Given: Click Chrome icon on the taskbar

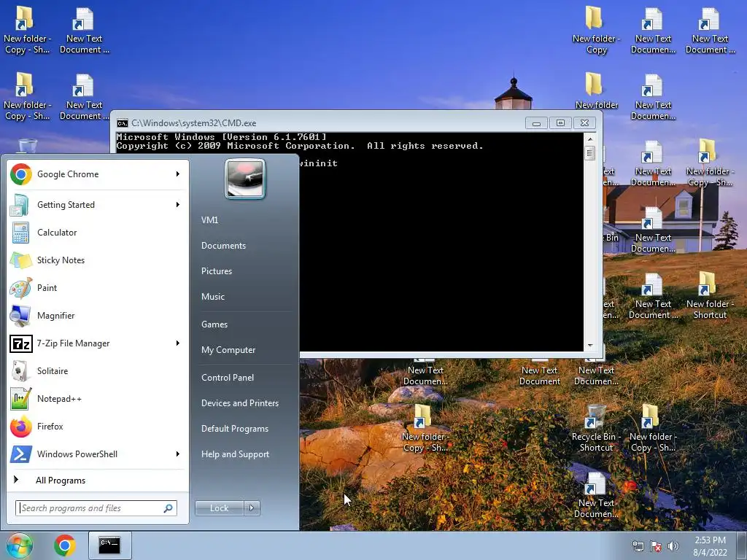Looking at the screenshot, I should click(x=65, y=545).
